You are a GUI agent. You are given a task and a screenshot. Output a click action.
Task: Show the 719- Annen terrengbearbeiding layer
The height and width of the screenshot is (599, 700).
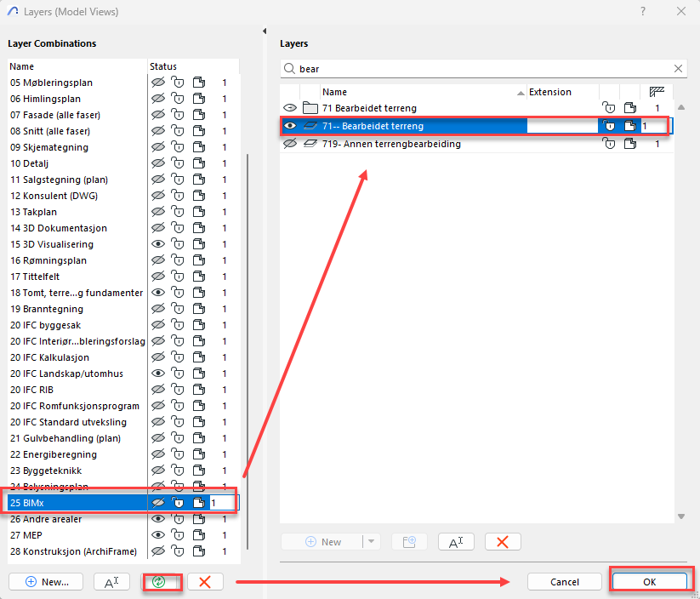(x=290, y=145)
